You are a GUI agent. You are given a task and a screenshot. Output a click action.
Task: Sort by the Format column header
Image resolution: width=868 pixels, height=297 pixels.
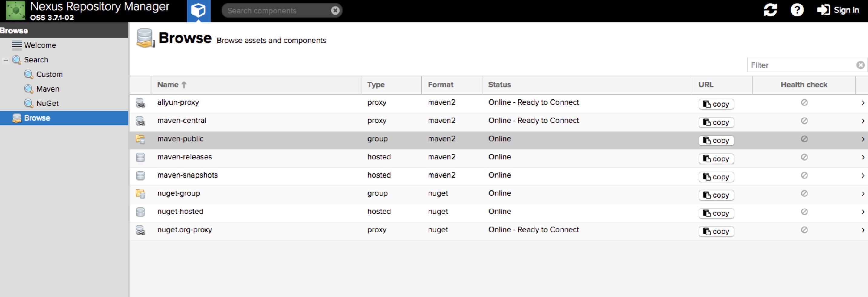(452, 85)
